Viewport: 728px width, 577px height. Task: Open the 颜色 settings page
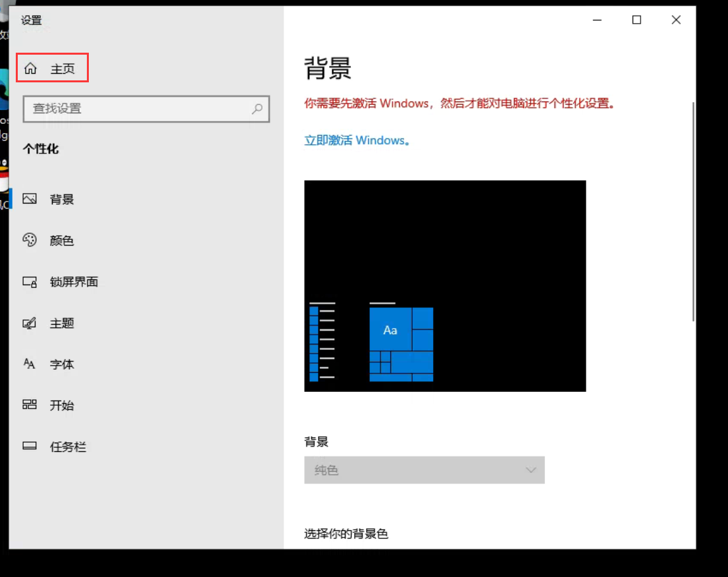[x=63, y=240]
